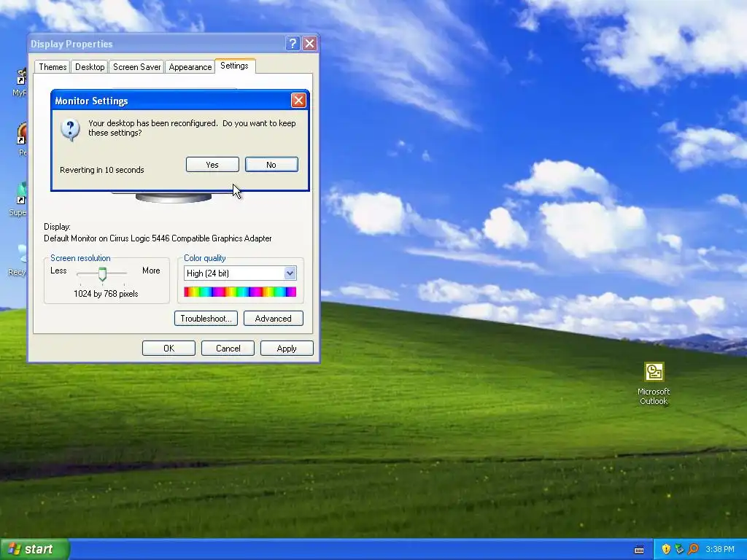The image size is (747, 560).
Task: Click the Screen resolution slider thumb
Action: (102, 274)
